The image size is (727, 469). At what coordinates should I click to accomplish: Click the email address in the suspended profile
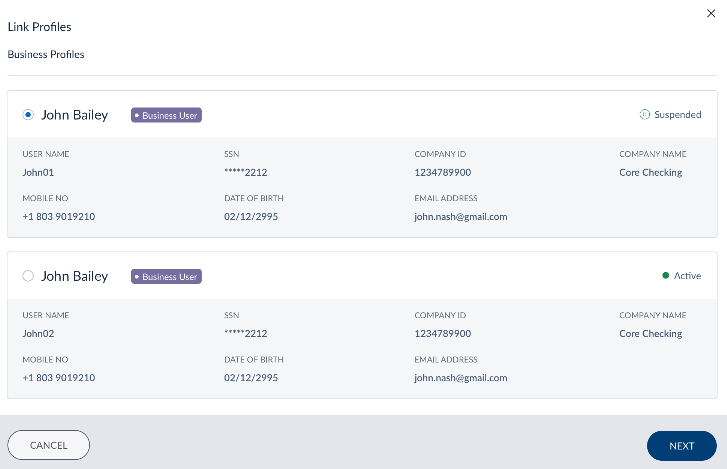click(x=460, y=217)
